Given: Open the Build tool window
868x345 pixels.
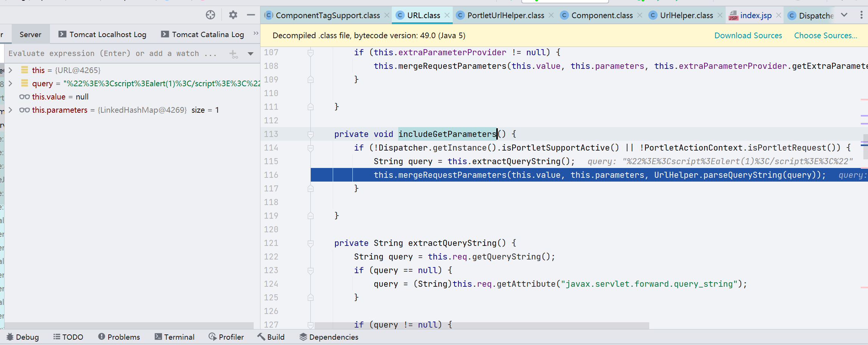Looking at the screenshot, I should (x=271, y=337).
